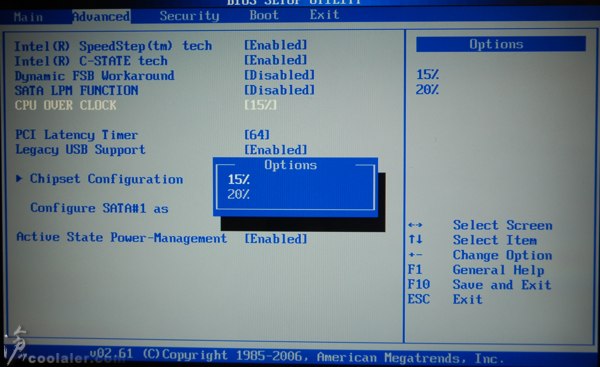Toggle Active State Power-Management Enabled value
The width and height of the screenshot is (600, 367).
pyautogui.click(x=276, y=239)
